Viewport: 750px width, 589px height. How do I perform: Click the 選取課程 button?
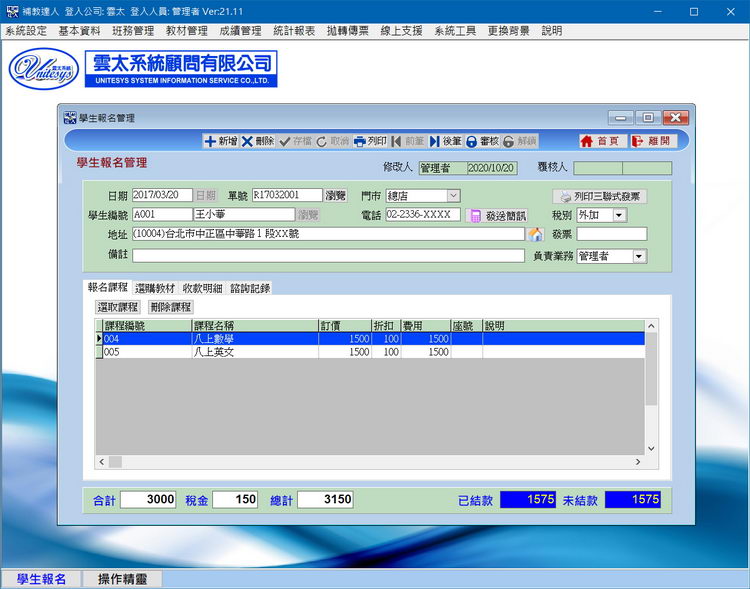point(118,307)
